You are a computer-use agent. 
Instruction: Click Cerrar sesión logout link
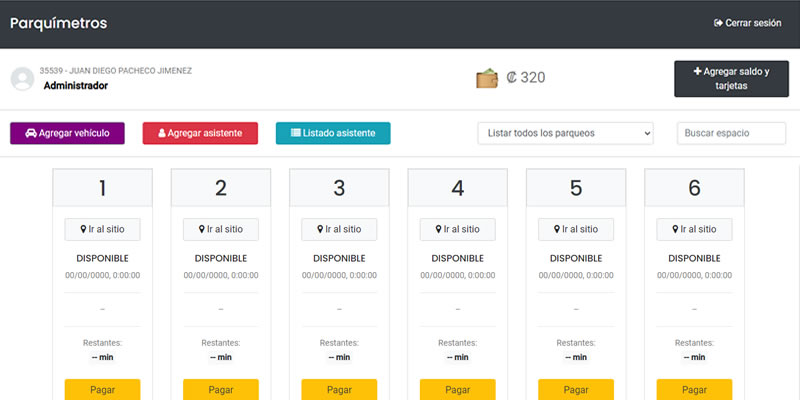[x=750, y=23]
